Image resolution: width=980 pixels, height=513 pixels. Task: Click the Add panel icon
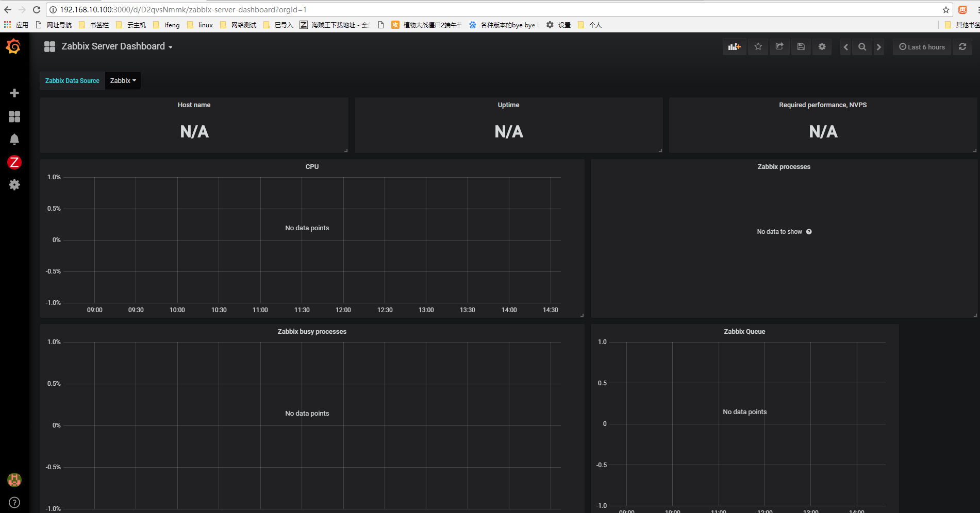[x=734, y=47]
